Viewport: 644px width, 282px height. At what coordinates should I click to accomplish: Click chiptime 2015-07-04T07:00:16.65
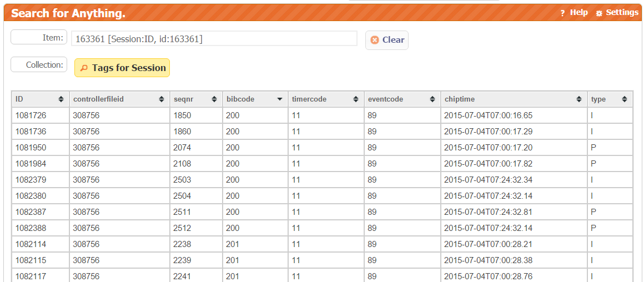(x=489, y=115)
